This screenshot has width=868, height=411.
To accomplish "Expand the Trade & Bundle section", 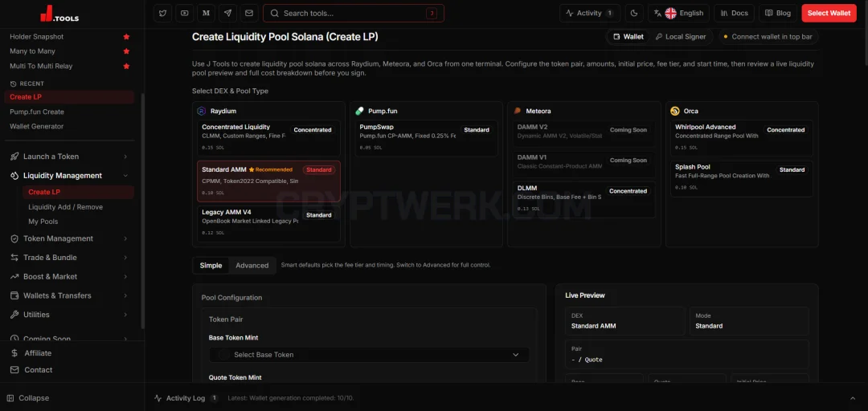I will click(69, 257).
